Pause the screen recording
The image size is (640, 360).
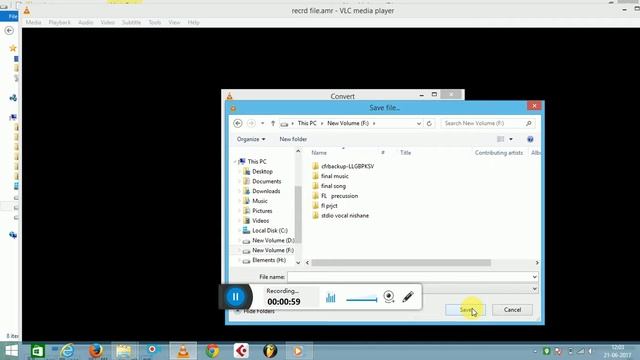pos(236,297)
